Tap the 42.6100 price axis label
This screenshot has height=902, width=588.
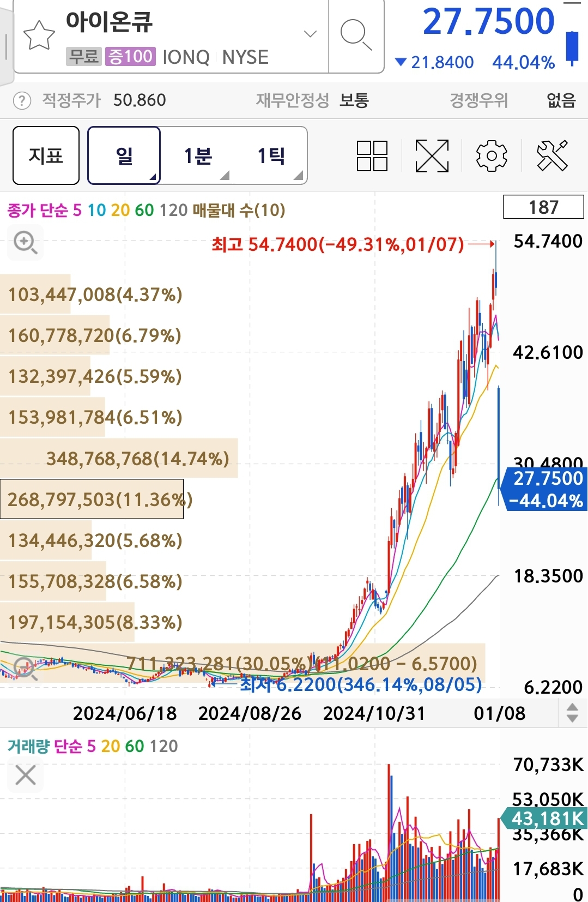point(548,352)
